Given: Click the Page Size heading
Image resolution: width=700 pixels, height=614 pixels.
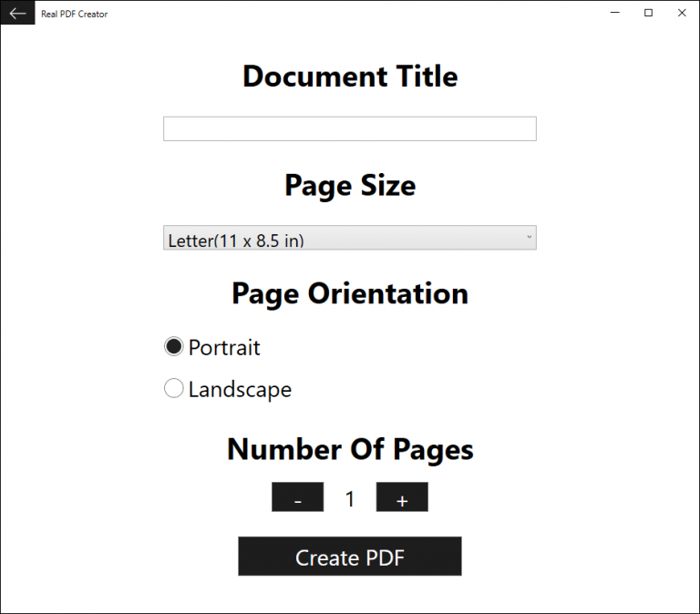Looking at the screenshot, I should pos(350,186).
